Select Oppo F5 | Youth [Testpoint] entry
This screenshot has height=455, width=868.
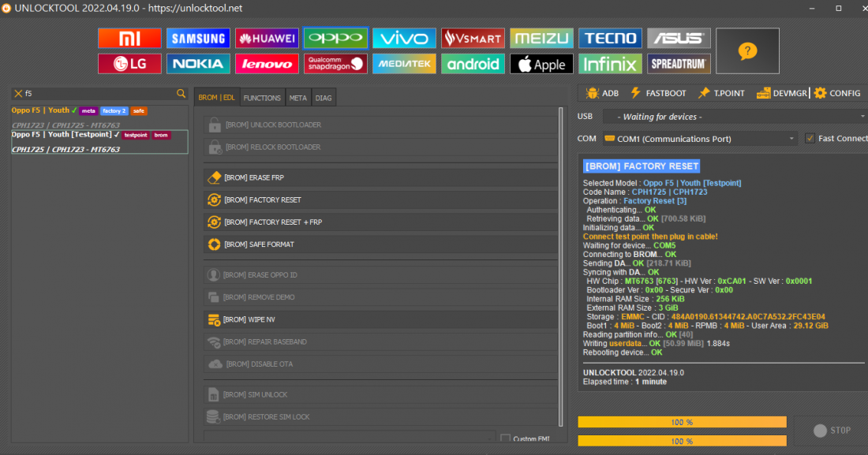99,142
